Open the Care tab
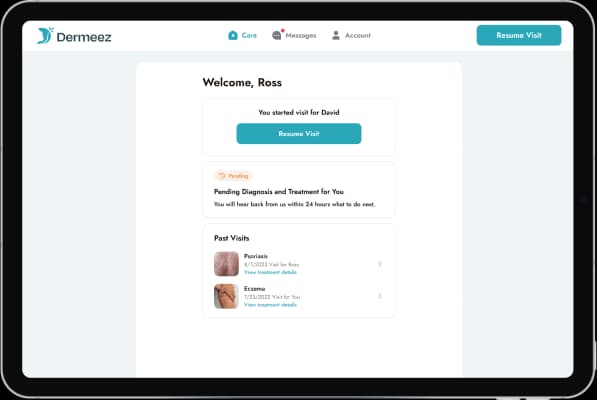 tap(243, 35)
